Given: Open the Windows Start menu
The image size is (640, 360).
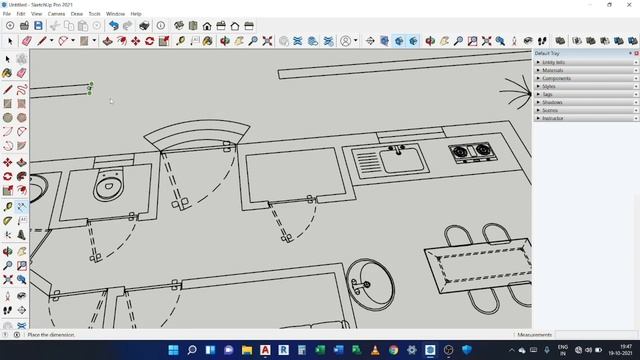Looking at the screenshot, I should tap(173, 350).
